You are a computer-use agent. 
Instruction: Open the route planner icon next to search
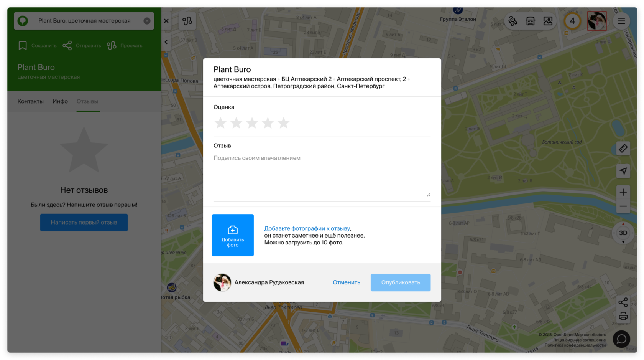(x=187, y=21)
